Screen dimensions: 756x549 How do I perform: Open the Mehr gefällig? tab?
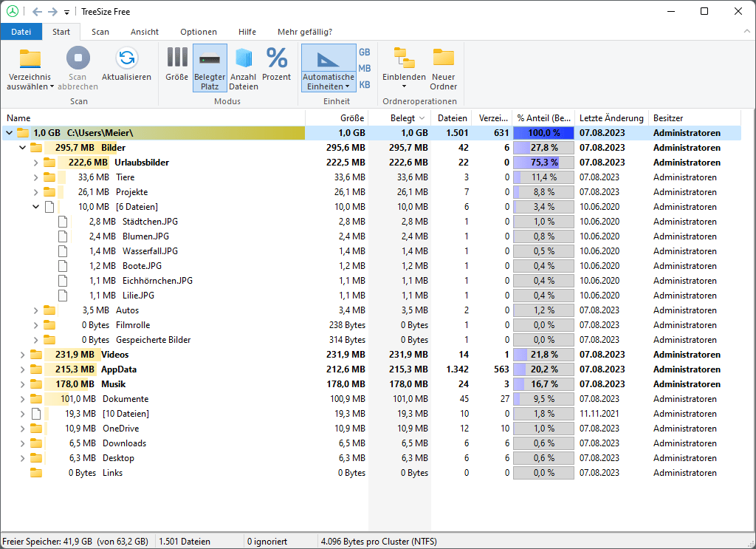pyautogui.click(x=305, y=32)
